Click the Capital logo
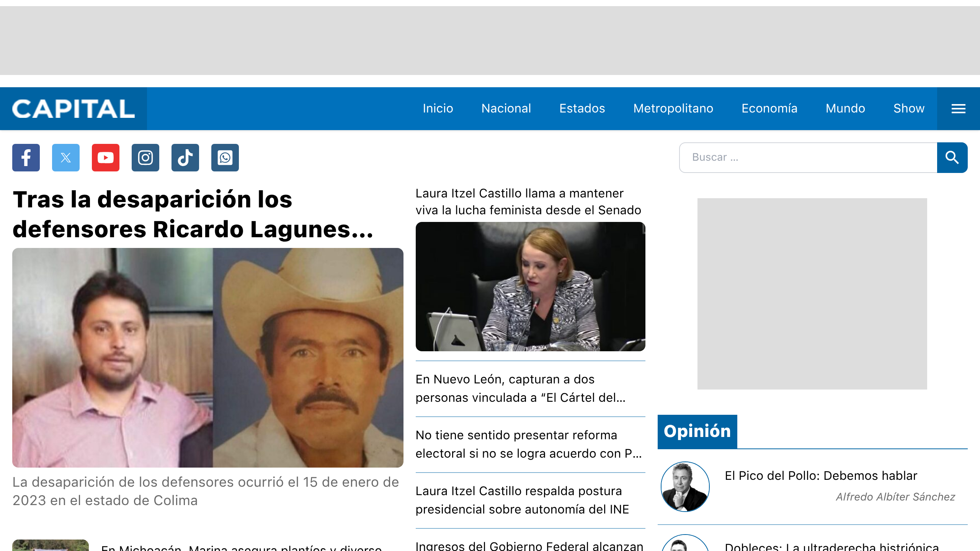Image resolution: width=980 pixels, height=551 pixels. pos(73,108)
